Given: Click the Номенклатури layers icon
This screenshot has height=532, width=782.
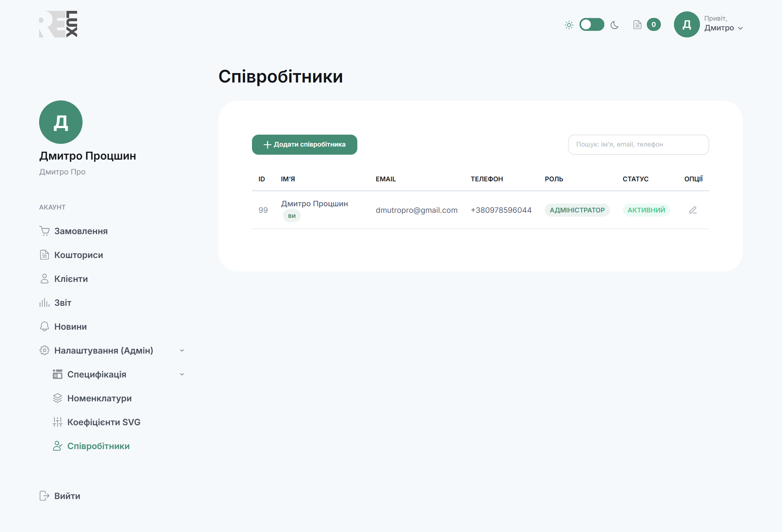Looking at the screenshot, I should [57, 398].
